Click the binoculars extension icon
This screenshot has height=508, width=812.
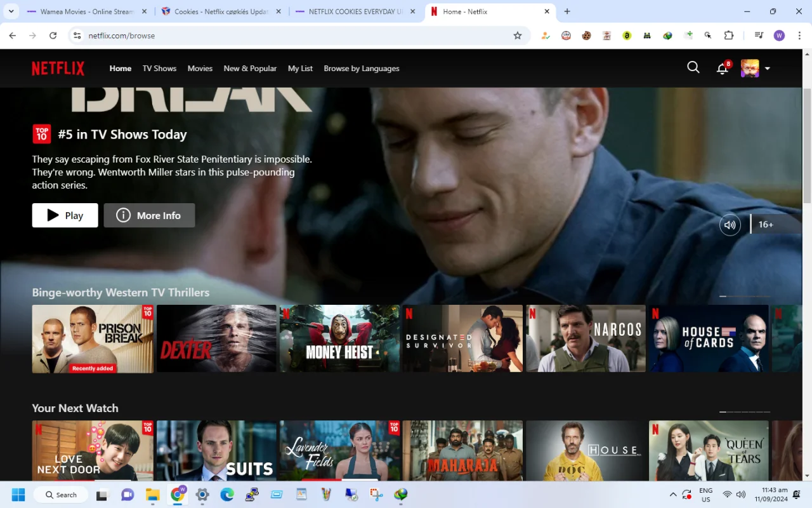pos(647,36)
